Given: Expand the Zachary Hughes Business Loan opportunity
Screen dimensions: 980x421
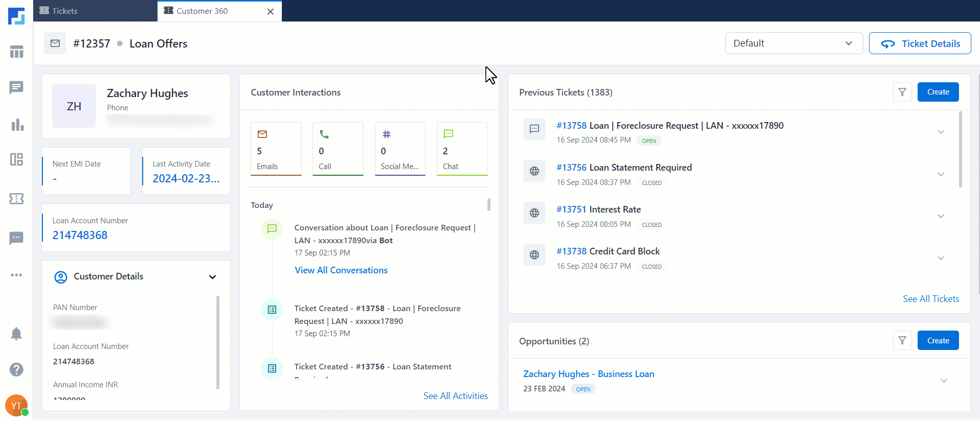Looking at the screenshot, I should pos(944,381).
